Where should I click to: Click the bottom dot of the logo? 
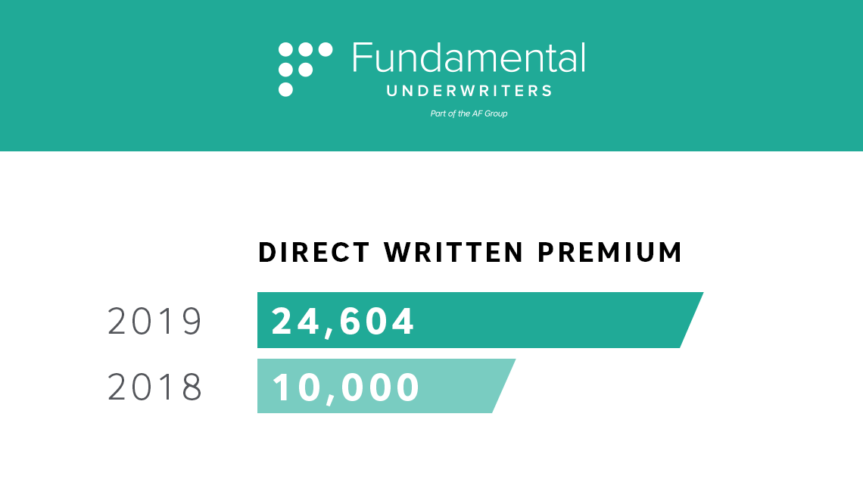(x=285, y=89)
